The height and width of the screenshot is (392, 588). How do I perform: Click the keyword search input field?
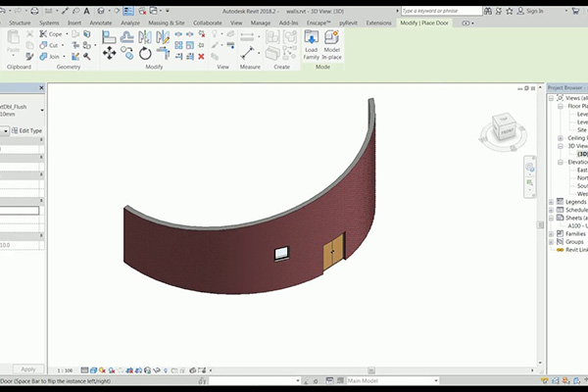441,11
